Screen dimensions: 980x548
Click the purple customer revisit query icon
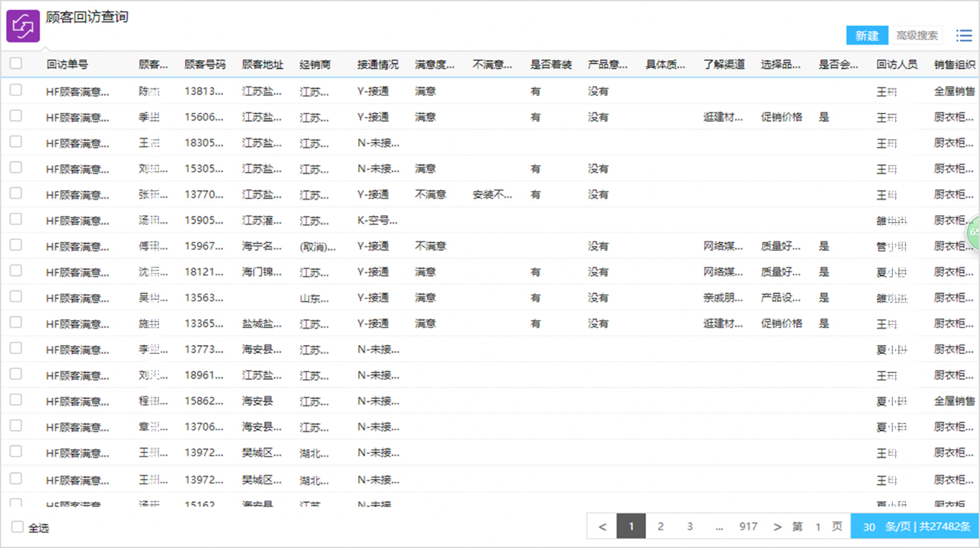point(23,26)
